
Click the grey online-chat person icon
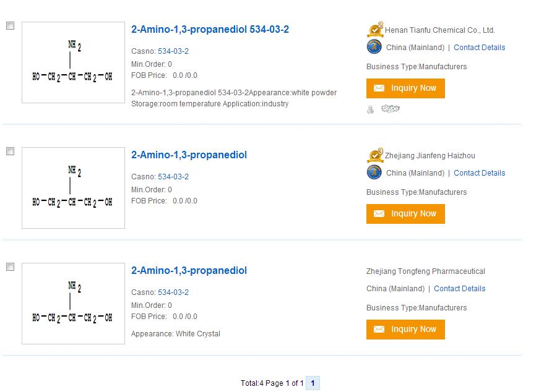coord(371,109)
